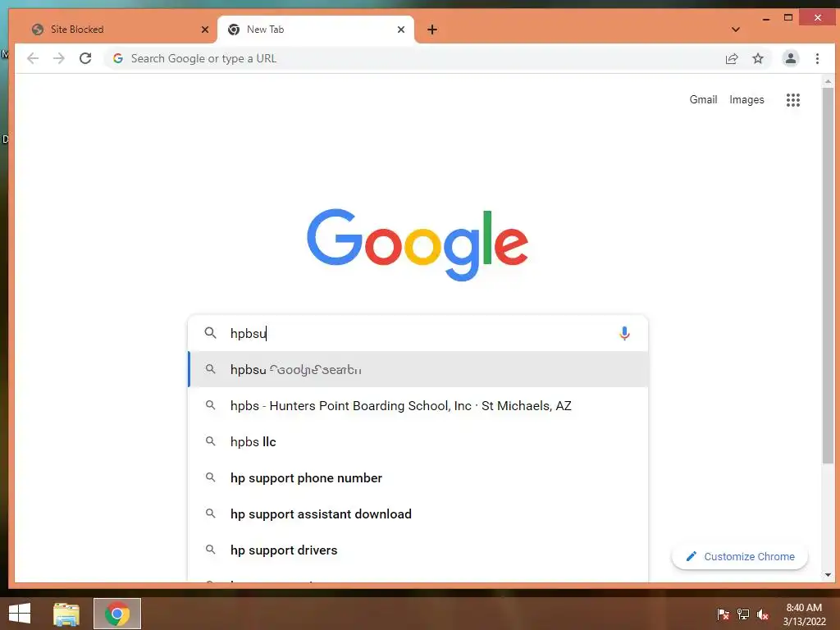Open File Explorer from the taskbar
Viewport: 840px width, 630px height.
point(66,614)
